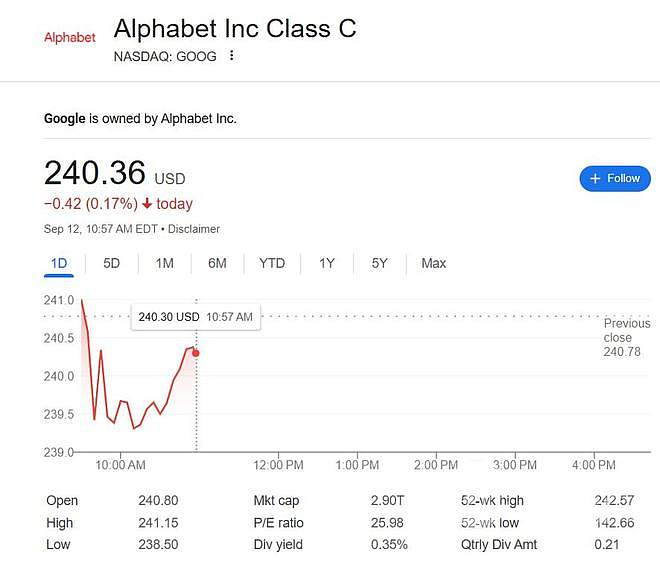Select the 1D chart range tab
Viewport: 660px width, 564px height.
click(59, 263)
